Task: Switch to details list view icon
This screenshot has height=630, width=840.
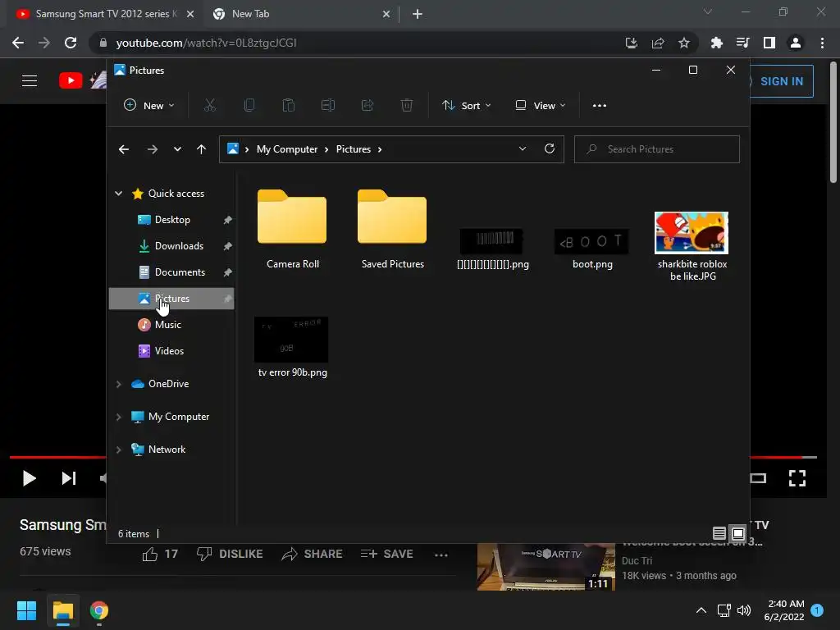Action: click(719, 533)
